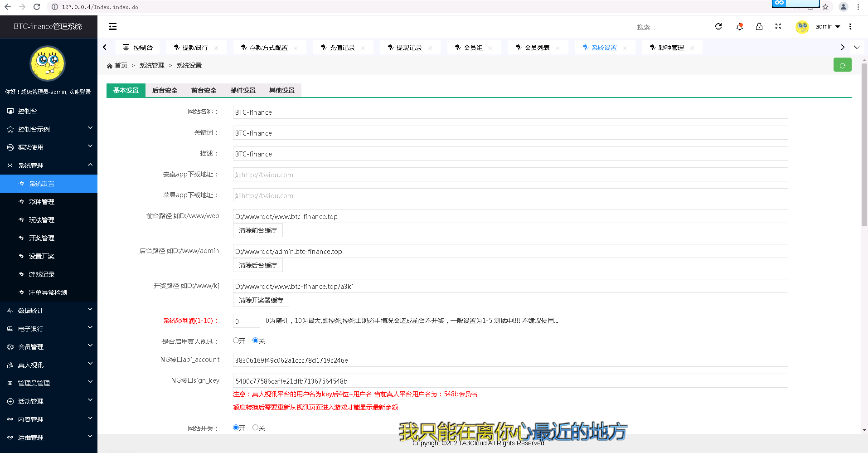The width and height of the screenshot is (868, 453).
Task: Expand the 数据统计 sidebar menu
Action: point(48,311)
